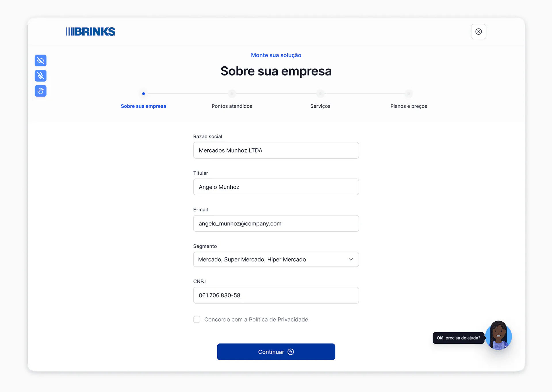Go to the 'Planos e preços' step
Screen dimensions: 552x392
409,106
